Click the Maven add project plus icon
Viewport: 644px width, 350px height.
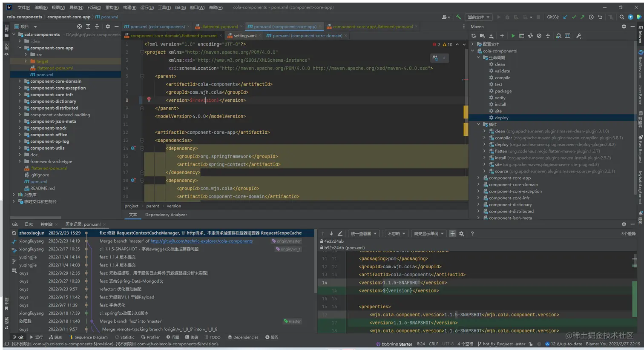coord(502,36)
